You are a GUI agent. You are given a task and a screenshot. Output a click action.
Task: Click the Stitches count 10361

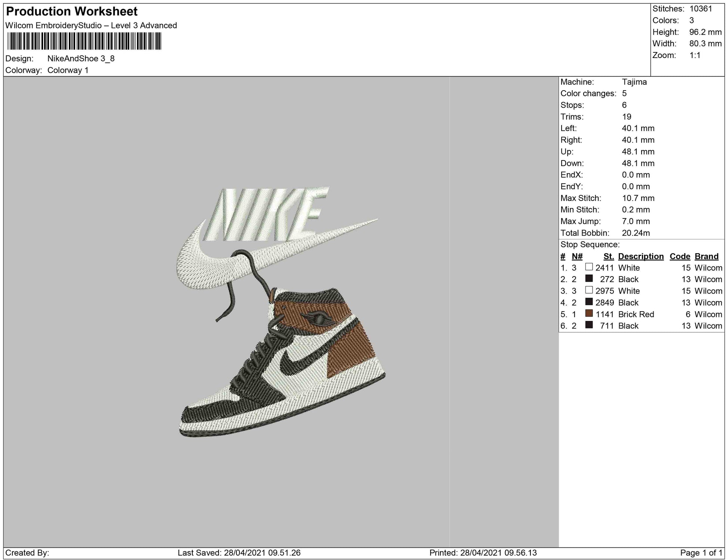coord(701,9)
